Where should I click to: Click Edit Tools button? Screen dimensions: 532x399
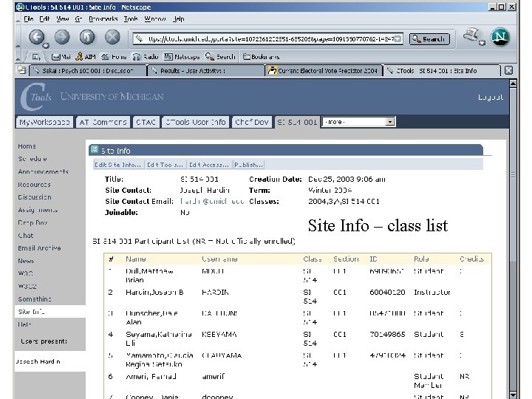coord(165,165)
